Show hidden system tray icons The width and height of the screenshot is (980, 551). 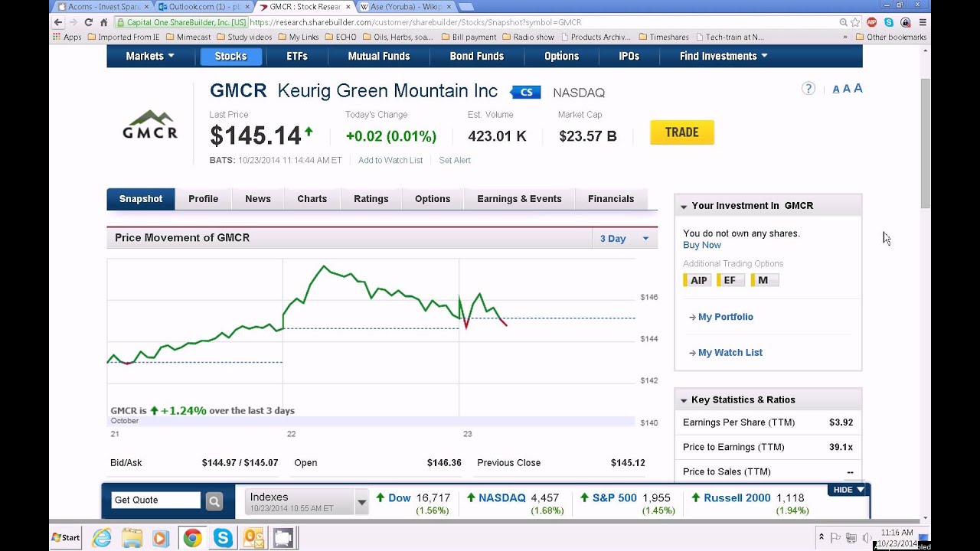[x=821, y=538]
